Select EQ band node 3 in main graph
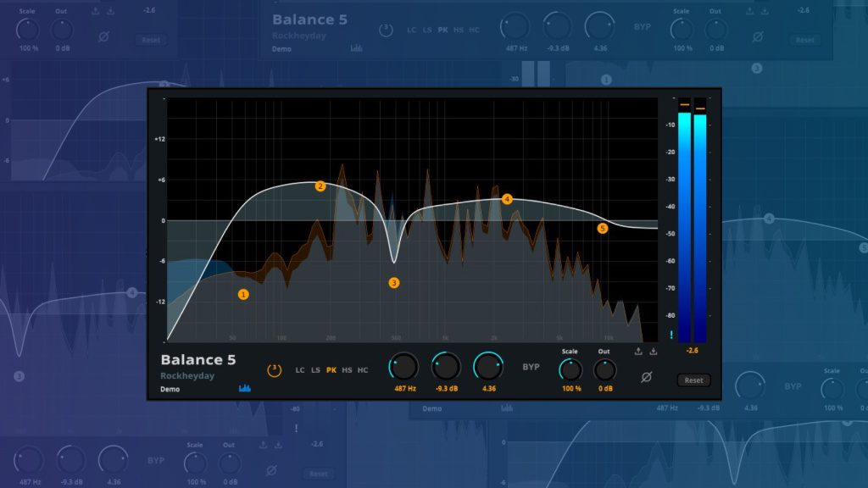The image size is (868, 488). coord(393,283)
